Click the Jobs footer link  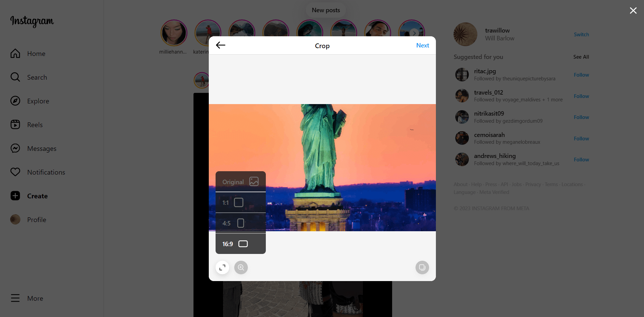click(516, 184)
